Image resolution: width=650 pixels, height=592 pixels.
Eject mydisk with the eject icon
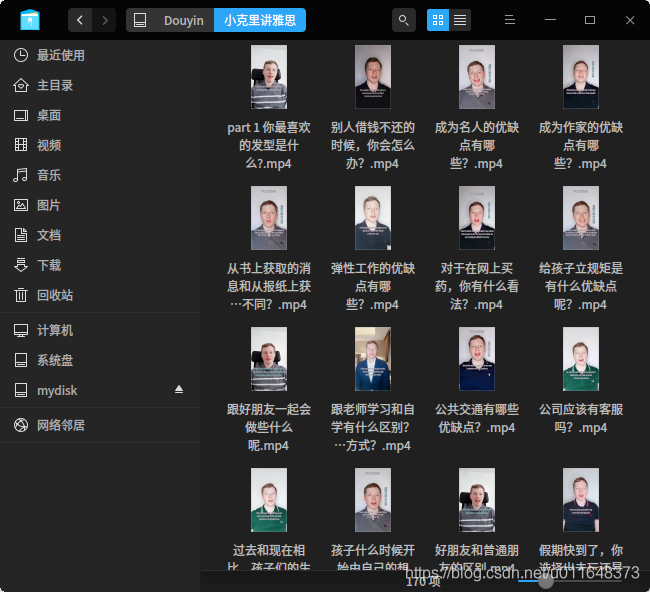179,389
